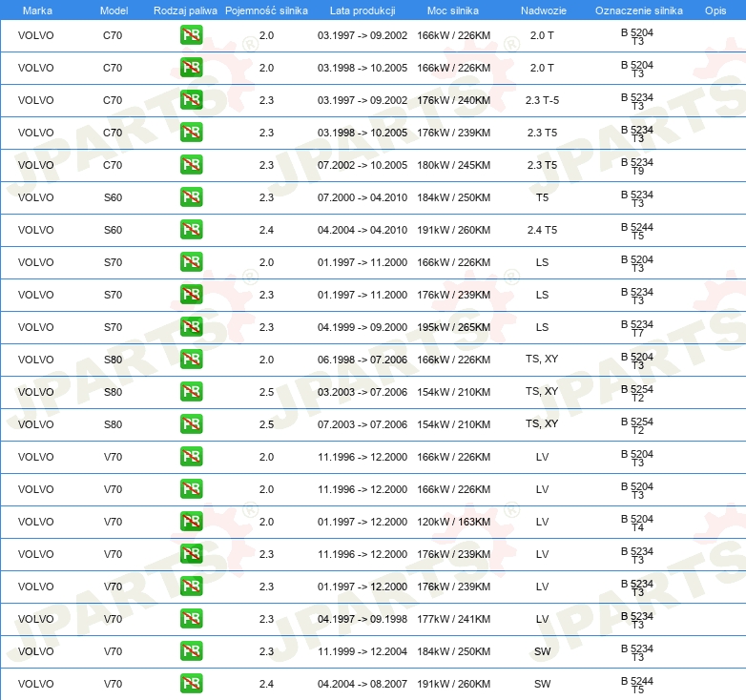The height and width of the screenshot is (700, 746).
Task: Click VOLVO cell in S60 2.3 row
Action: tap(35, 197)
